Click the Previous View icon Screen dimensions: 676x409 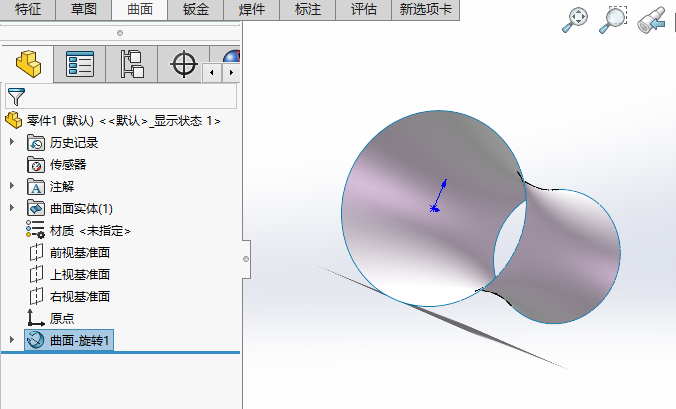click(651, 20)
